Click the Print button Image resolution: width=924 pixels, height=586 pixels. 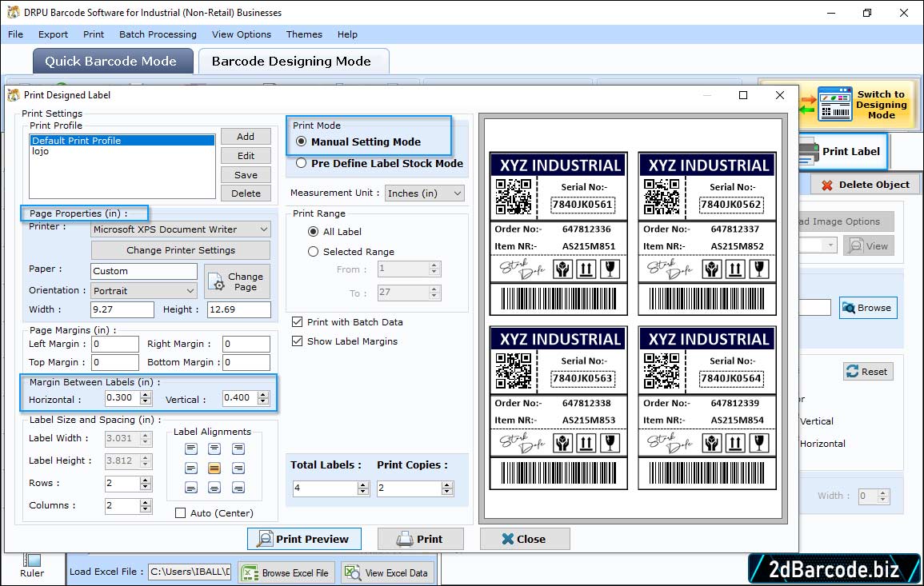[420, 539]
